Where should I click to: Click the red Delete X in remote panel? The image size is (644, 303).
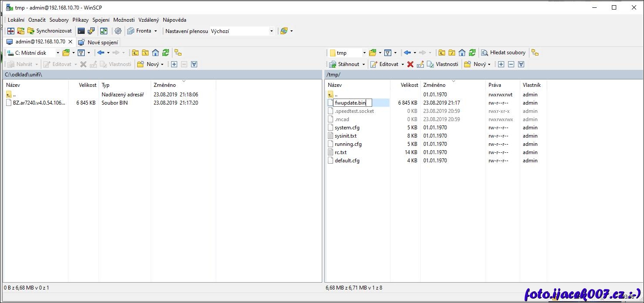410,64
